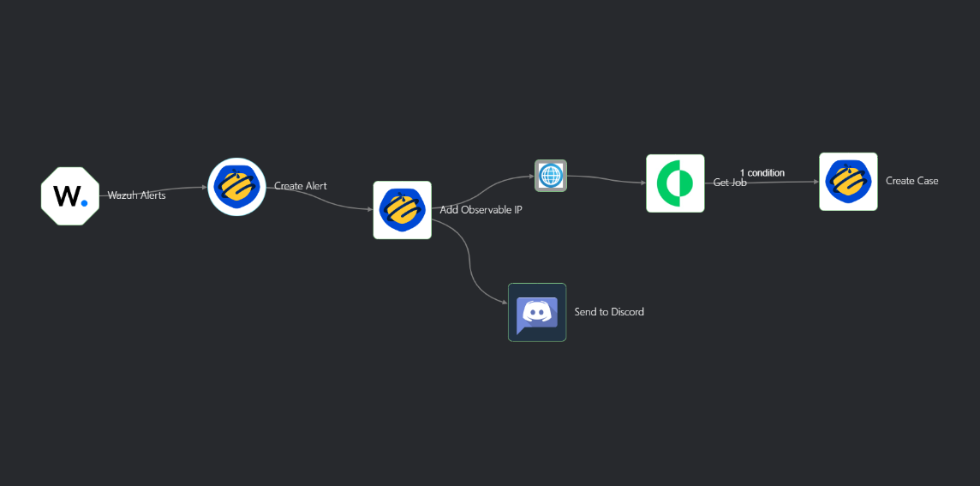Click the small globe HTTP node
Screen dimensions: 980x486
tap(551, 176)
